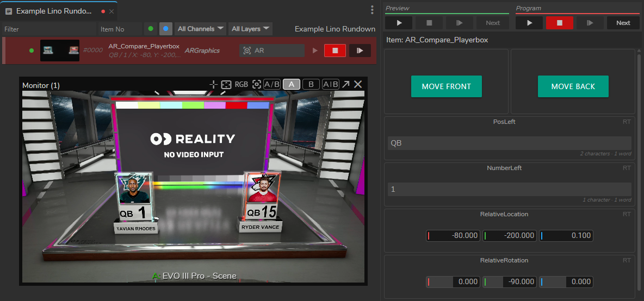Click the safe-frame icon in Monitor toolbar

click(x=226, y=84)
